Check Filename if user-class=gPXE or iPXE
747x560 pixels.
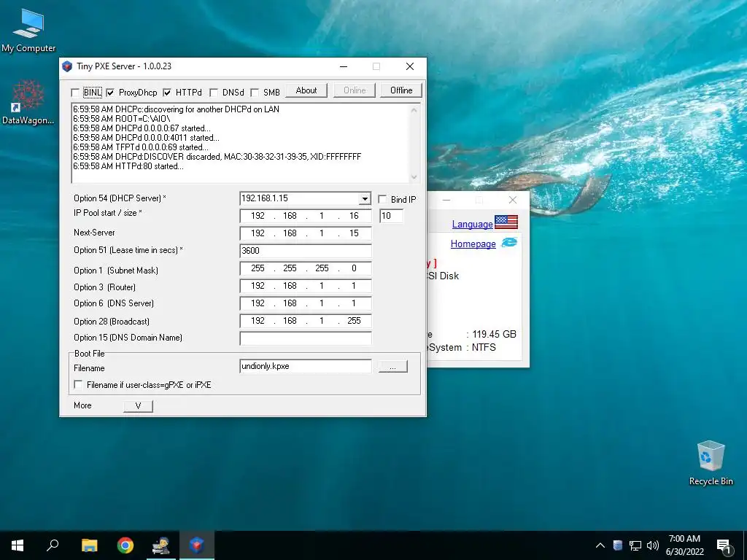click(78, 384)
